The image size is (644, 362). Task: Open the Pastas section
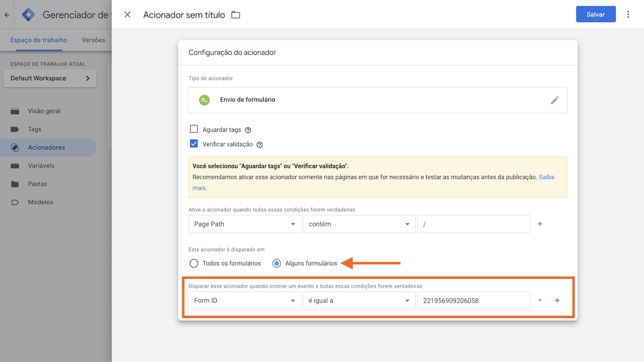click(37, 184)
